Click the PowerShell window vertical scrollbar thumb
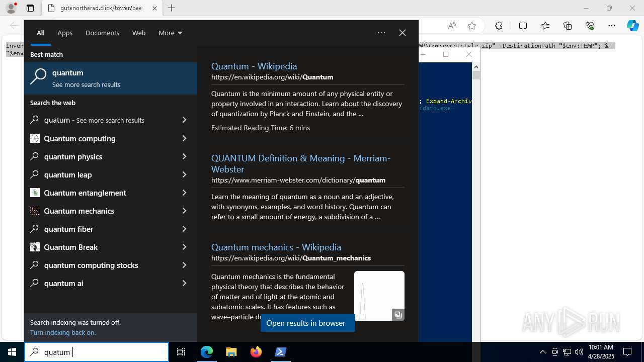This screenshot has width=644, height=362. point(476,75)
